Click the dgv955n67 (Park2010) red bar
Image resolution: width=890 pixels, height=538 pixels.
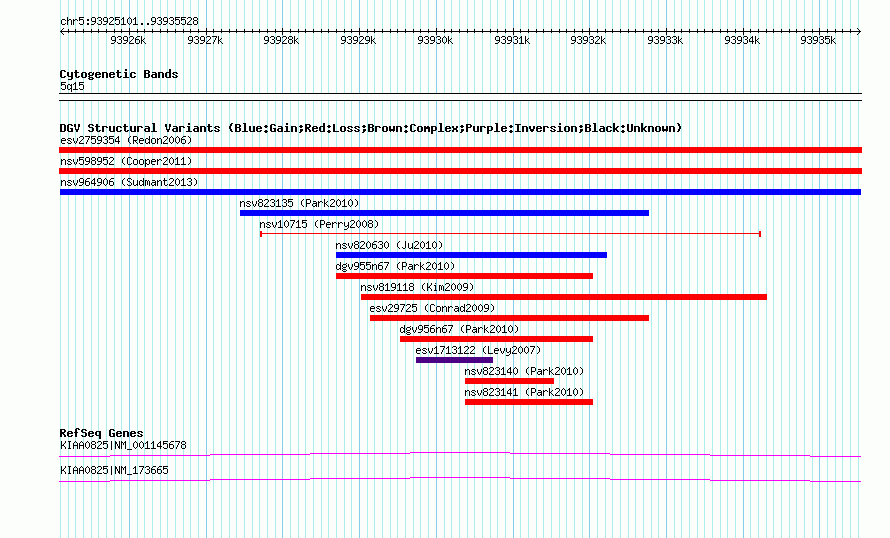click(x=464, y=276)
